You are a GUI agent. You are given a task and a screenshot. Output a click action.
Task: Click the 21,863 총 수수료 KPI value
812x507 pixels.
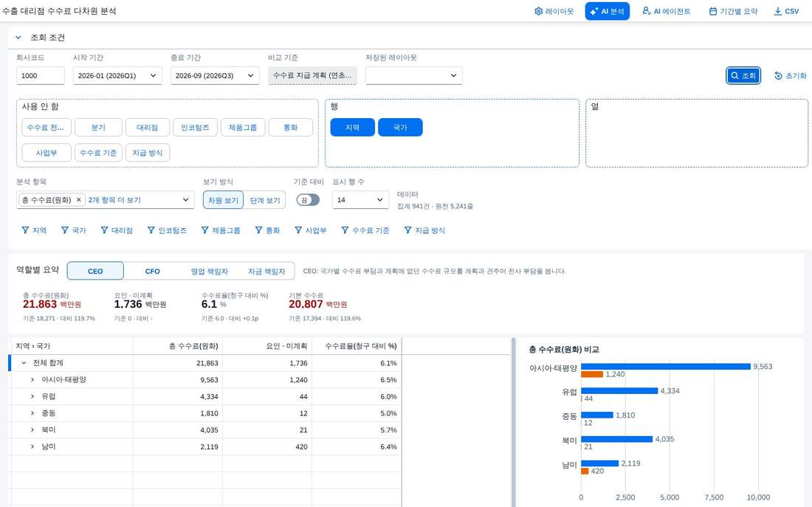(x=39, y=304)
